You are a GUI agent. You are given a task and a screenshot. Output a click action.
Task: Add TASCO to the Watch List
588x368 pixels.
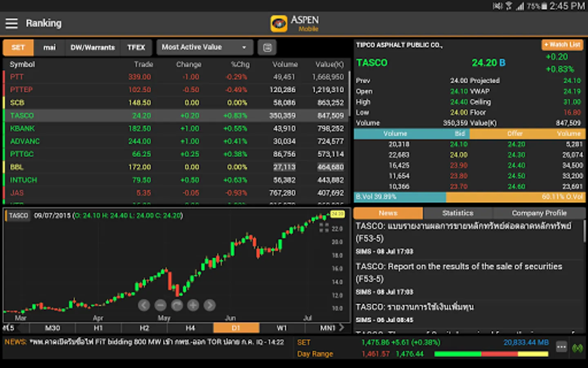[x=562, y=45]
